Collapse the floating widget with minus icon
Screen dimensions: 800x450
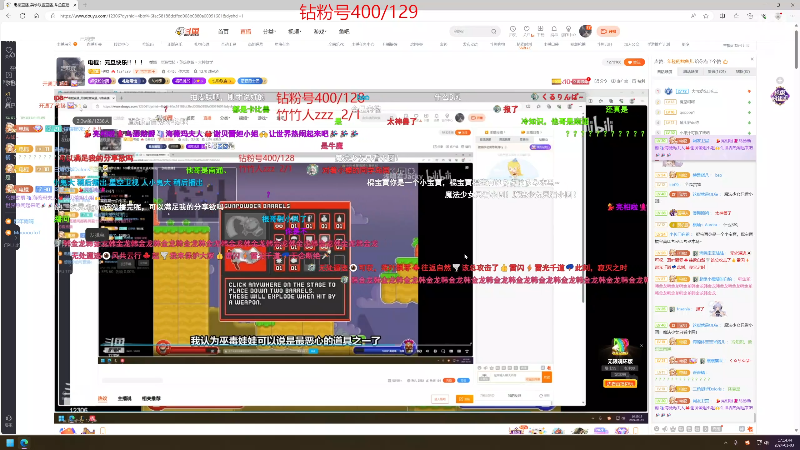[x=780, y=81]
